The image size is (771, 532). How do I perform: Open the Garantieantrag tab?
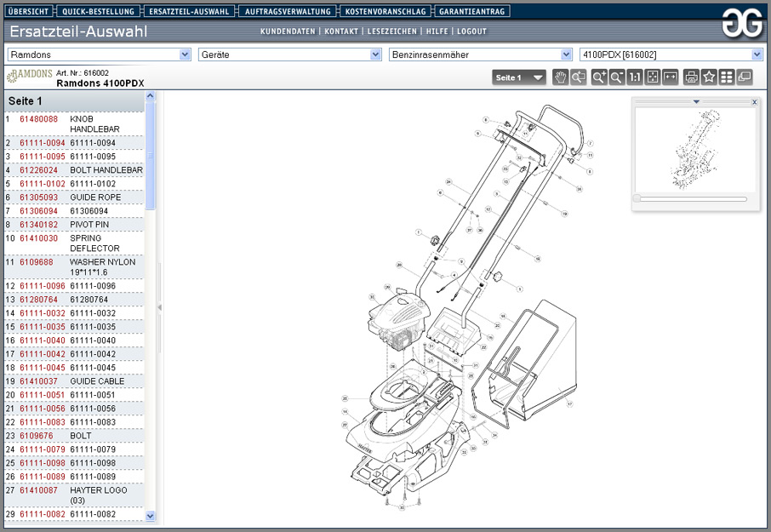tap(472, 11)
